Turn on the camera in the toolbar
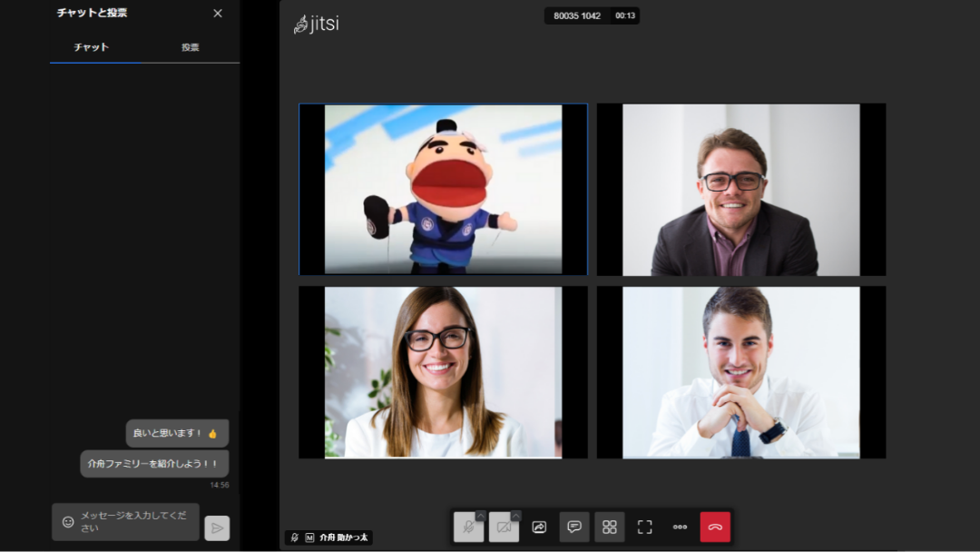The height and width of the screenshot is (552, 980). pos(504,527)
